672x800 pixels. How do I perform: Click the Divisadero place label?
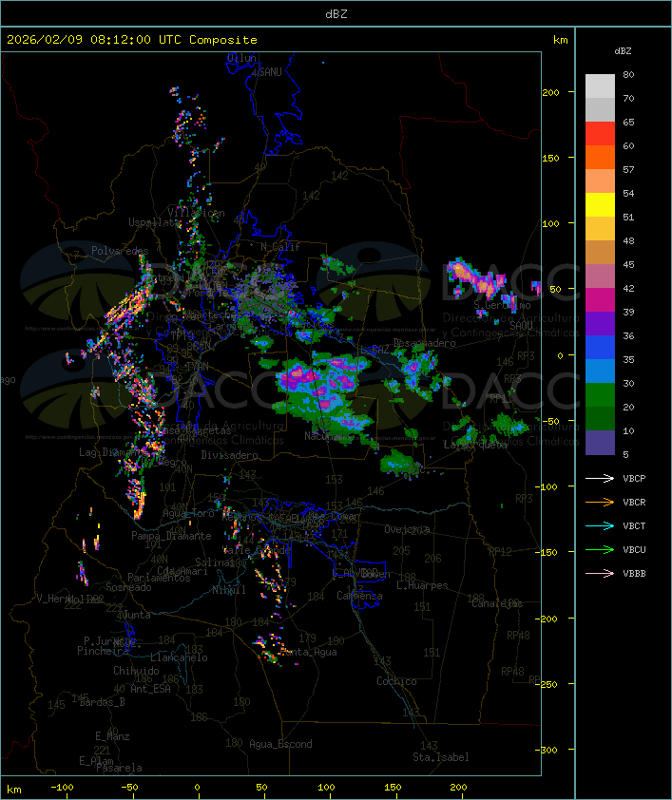[229, 454]
